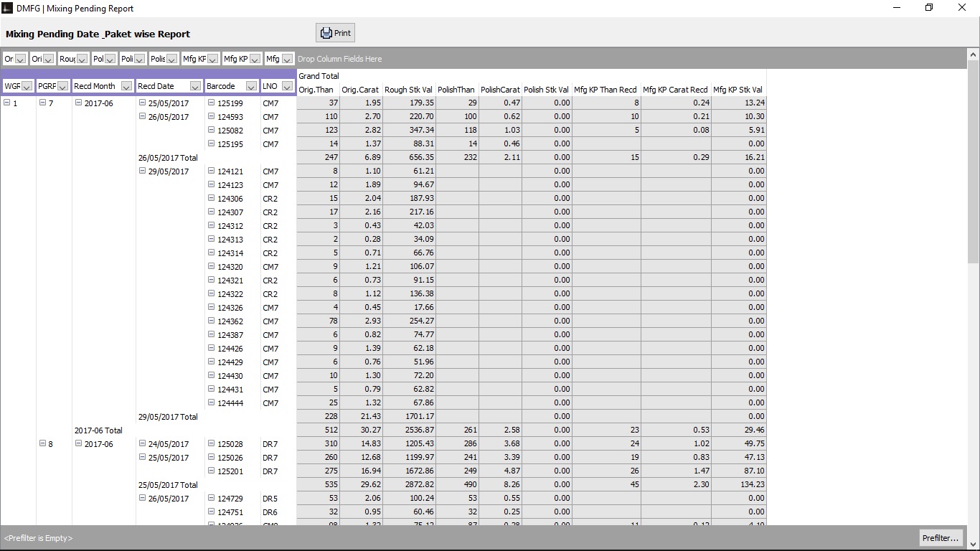
Task: Open the Polis filter field dropdown
Action: [172, 59]
